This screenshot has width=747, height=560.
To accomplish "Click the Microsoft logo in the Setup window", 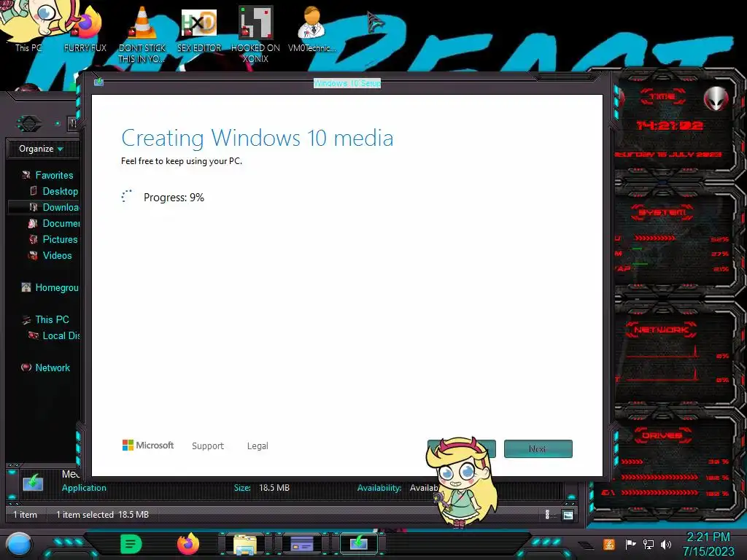I will click(x=148, y=446).
